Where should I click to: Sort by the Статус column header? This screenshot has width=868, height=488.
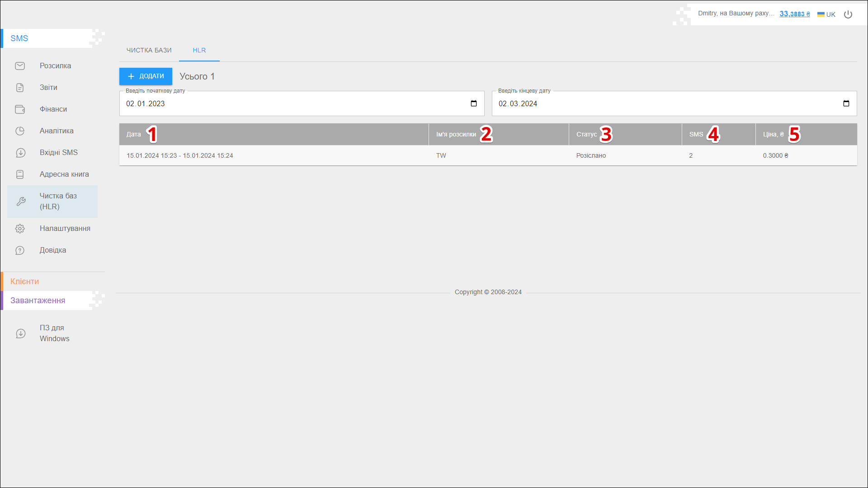coord(586,134)
